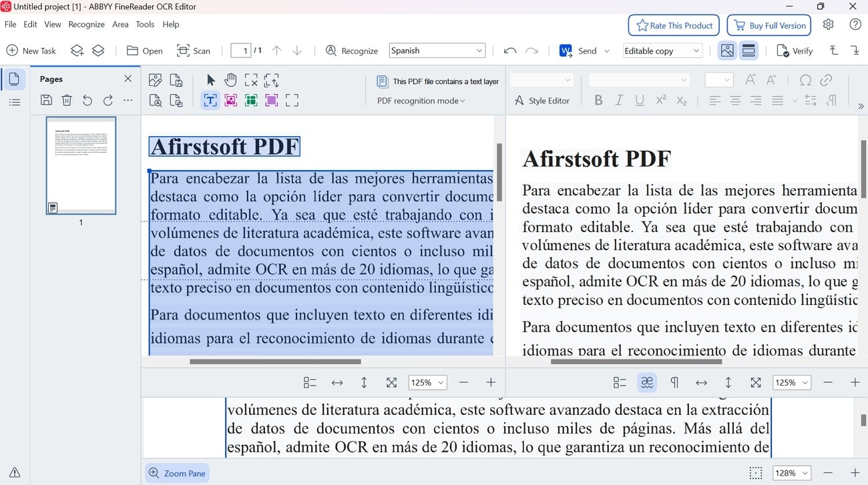Viewport: 868px width, 485px height.
Task: Go to previous page arrow
Action: [x=276, y=51]
